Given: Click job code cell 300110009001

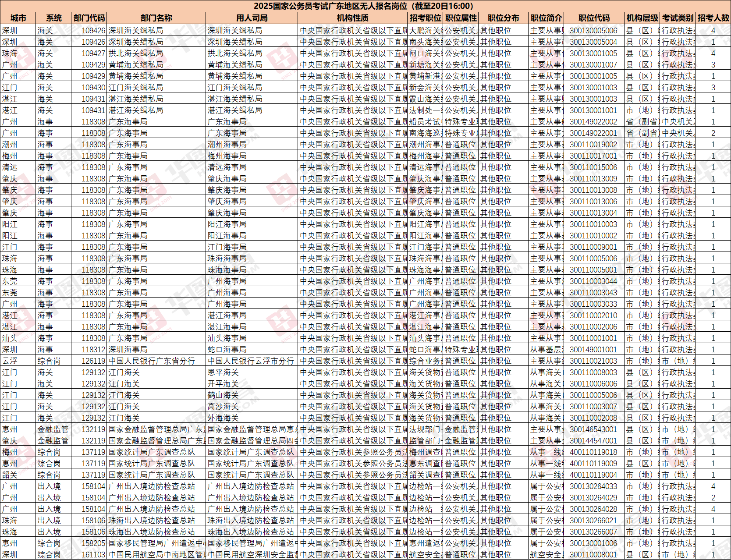Looking at the screenshot, I should coord(594,247).
